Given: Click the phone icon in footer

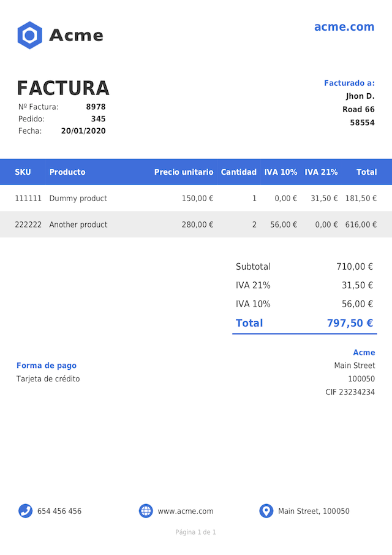Looking at the screenshot, I should coord(26,511).
